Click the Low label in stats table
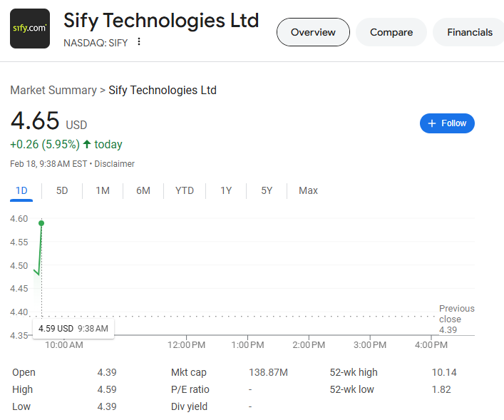504x420 pixels. pos(21,406)
